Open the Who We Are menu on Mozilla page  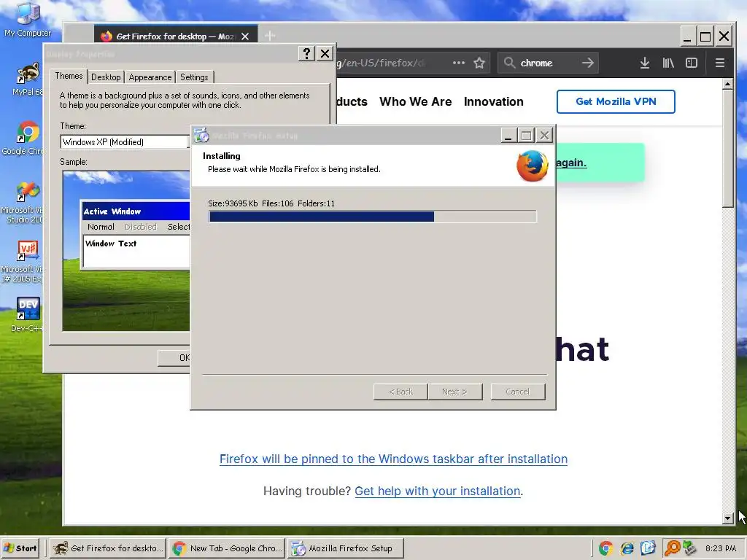tap(415, 101)
